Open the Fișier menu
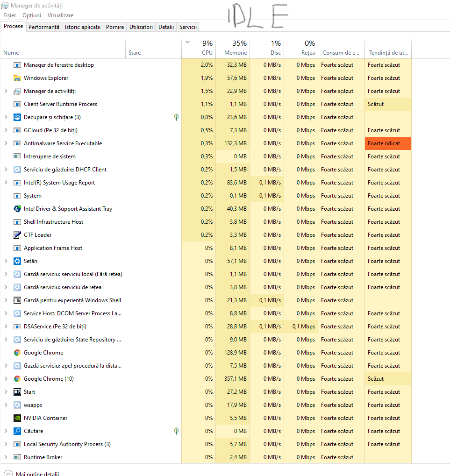Image resolution: width=450 pixels, height=476 pixels. (x=10, y=15)
